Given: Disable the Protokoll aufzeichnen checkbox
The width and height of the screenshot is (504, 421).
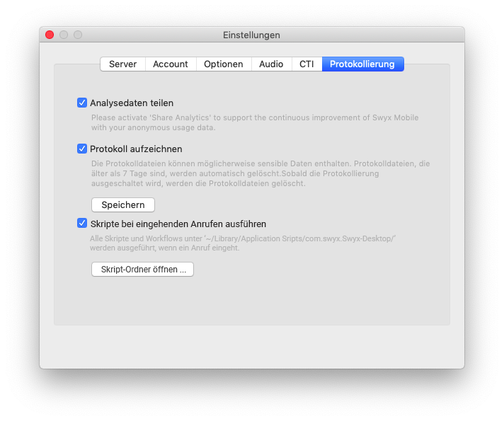Looking at the screenshot, I should [82, 149].
